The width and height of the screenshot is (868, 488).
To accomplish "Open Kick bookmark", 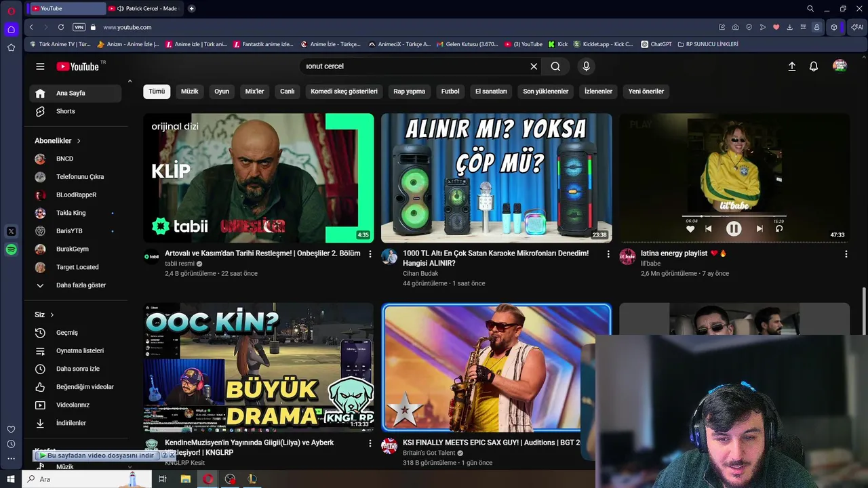I will point(557,44).
